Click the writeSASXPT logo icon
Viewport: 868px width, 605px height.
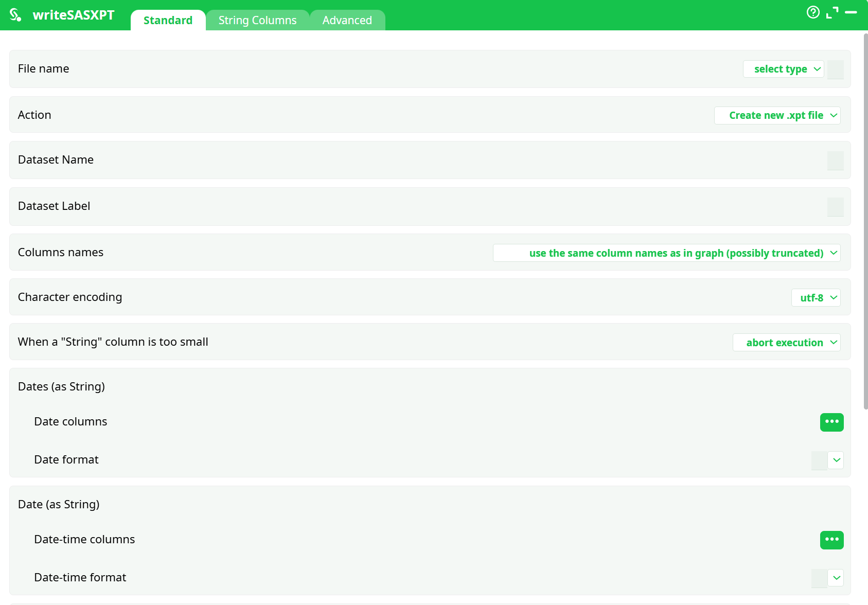tap(15, 15)
